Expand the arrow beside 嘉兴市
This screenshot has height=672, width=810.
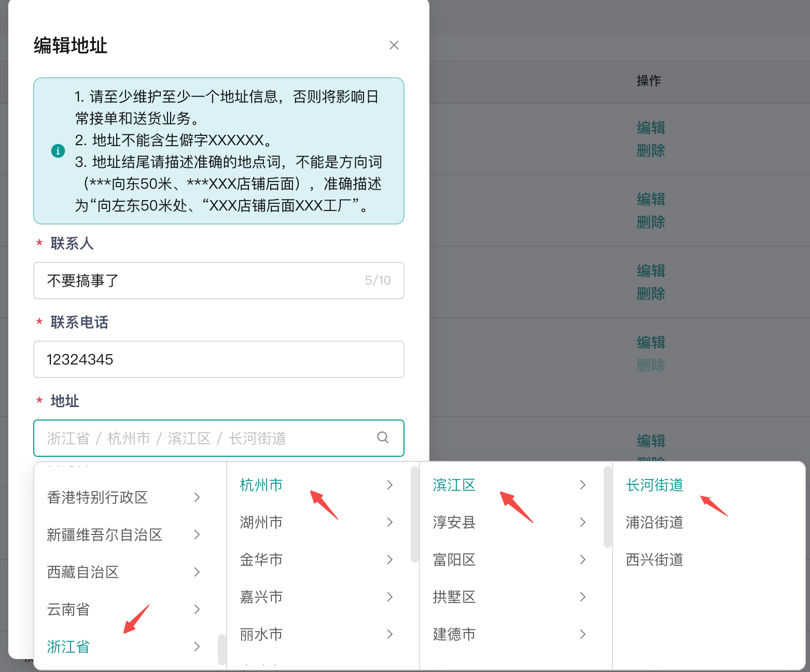pos(390,597)
